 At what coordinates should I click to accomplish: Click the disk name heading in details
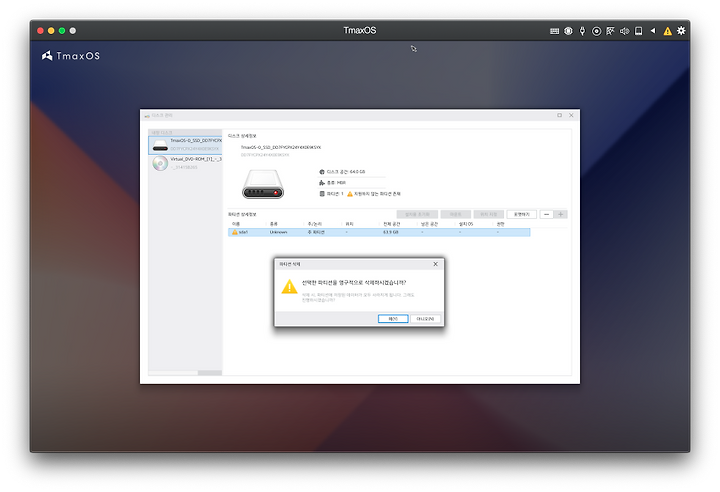(281, 147)
